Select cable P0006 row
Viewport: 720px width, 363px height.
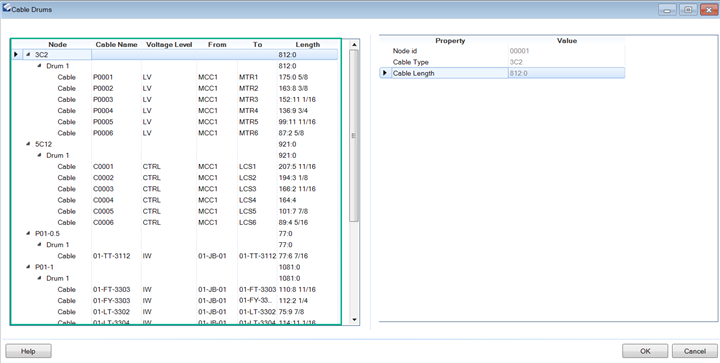click(x=180, y=133)
